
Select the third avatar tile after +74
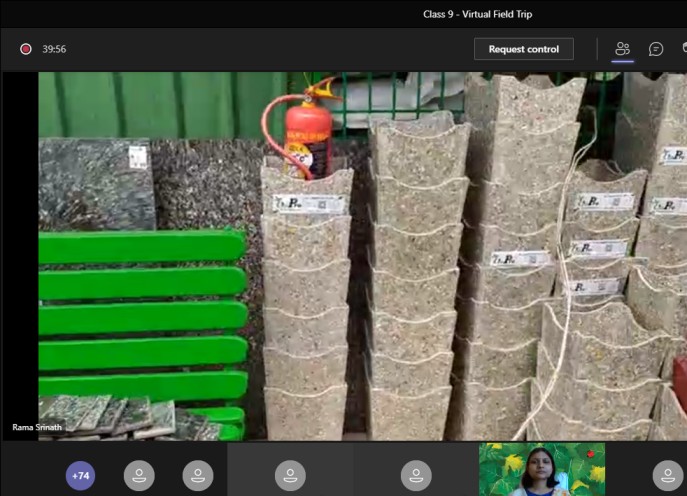[290, 475]
